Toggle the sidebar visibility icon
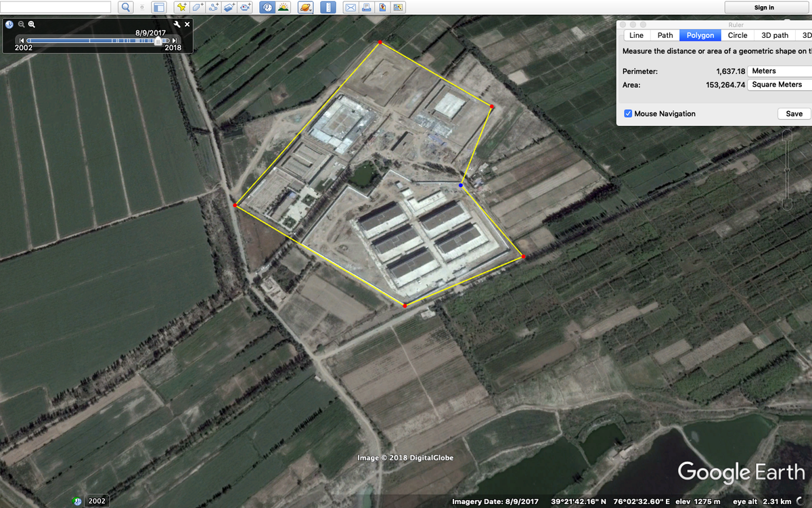 click(x=158, y=7)
